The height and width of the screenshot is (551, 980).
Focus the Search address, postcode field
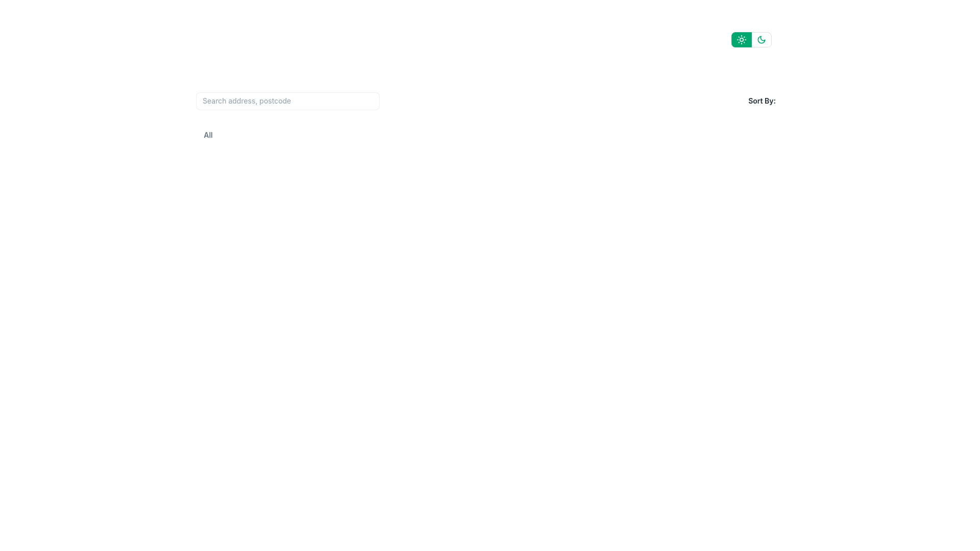point(287,101)
